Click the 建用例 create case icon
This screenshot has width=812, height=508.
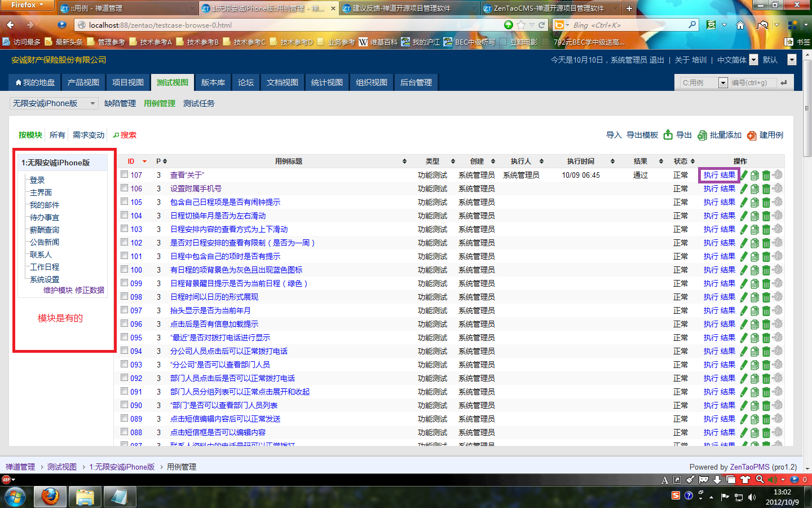point(752,135)
